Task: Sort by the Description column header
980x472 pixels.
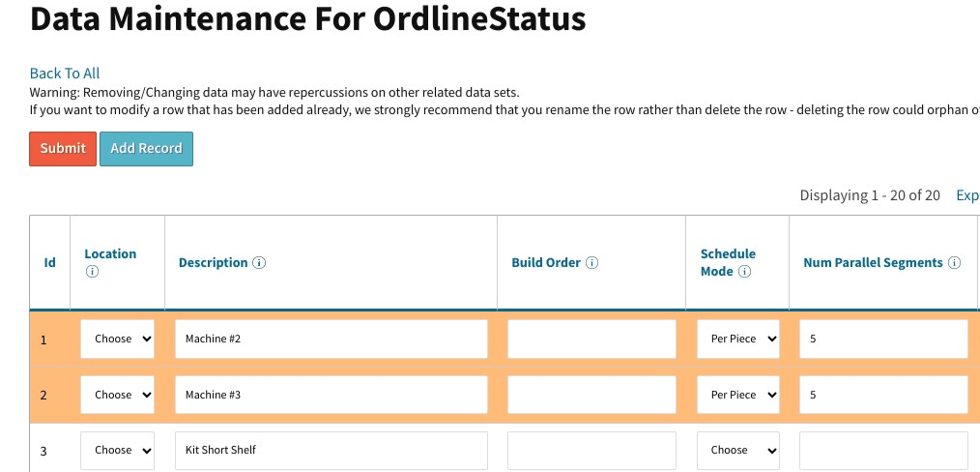Action: [x=213, y=263]
